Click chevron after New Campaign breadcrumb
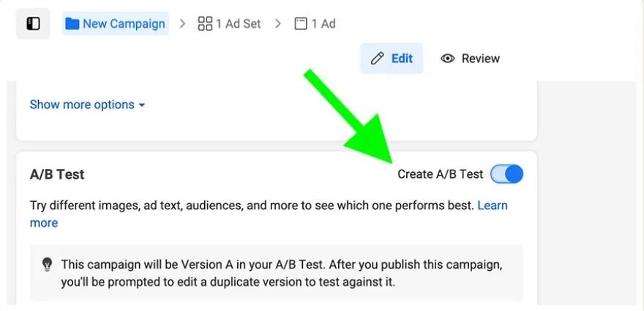The image size is (644, 311). coord(181,23)
